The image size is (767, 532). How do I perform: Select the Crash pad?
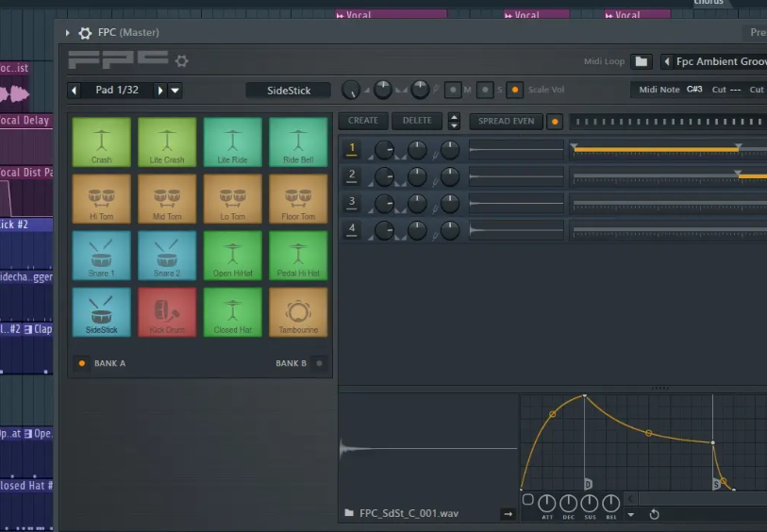(101, 141)
